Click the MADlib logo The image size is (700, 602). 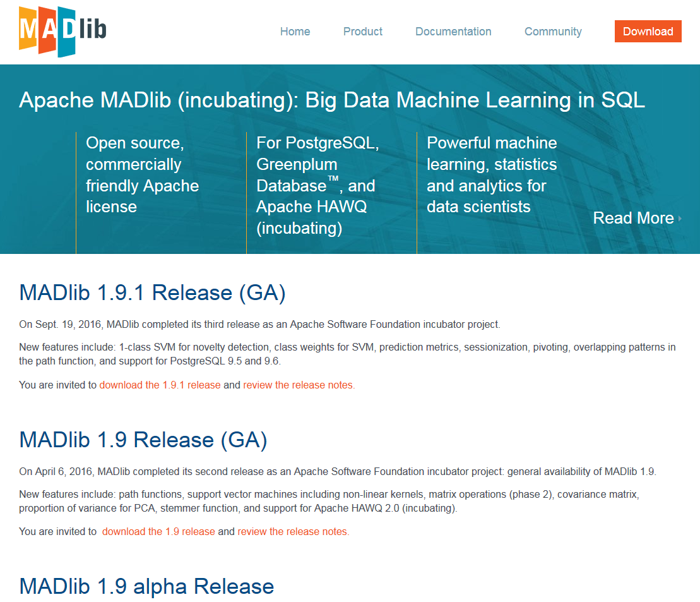click(63, 31)
